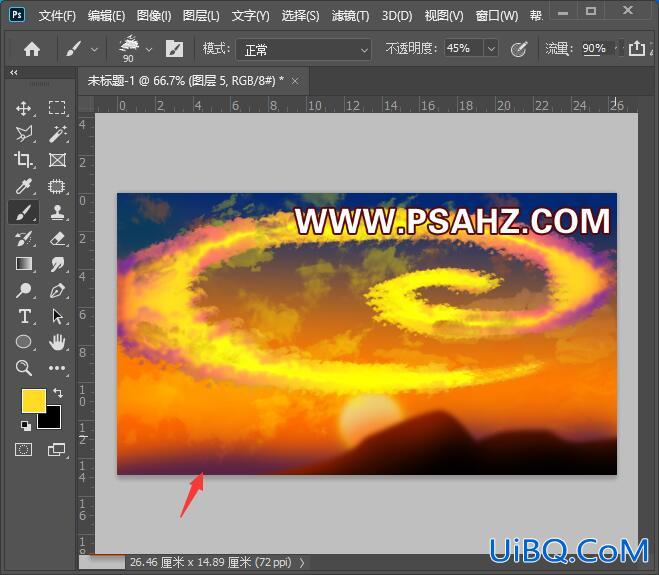Click the black background color swatch
The width and height of the screenshot is (659, 575).
click(53, 420)
